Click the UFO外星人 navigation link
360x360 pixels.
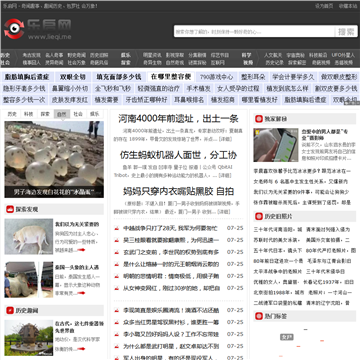tap(343, 55)
